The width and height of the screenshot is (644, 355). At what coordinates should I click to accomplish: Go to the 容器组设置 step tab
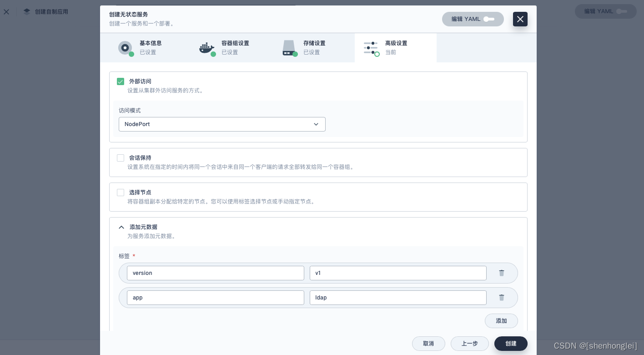223,48
